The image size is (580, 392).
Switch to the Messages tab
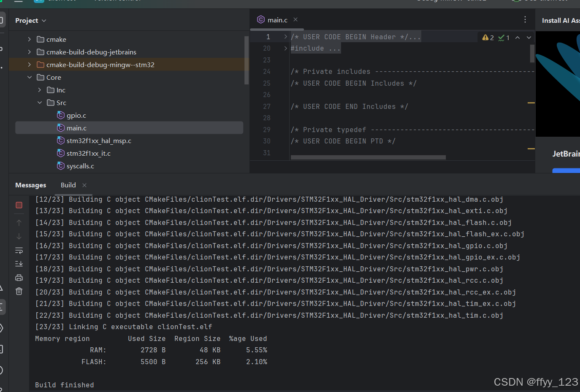point(30,185)
